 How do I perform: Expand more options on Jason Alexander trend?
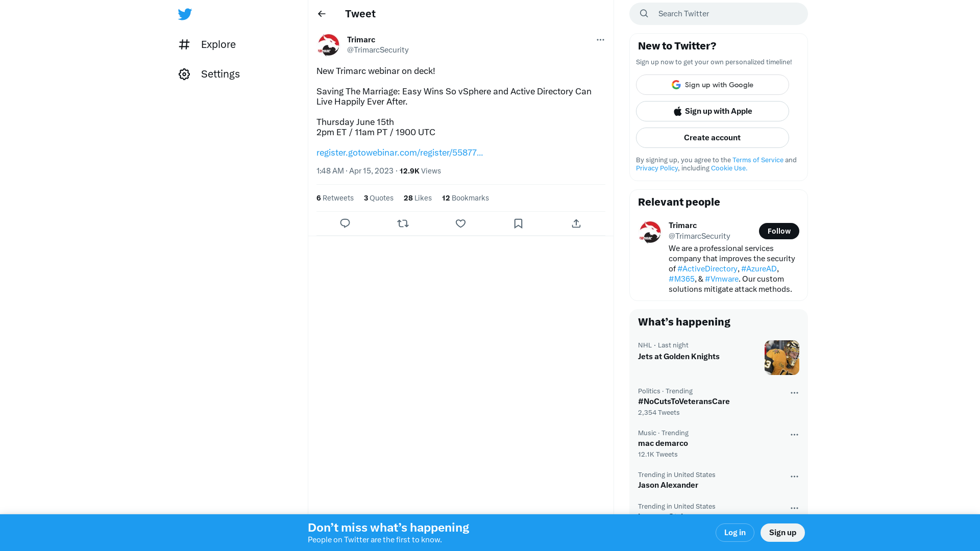(794, 477)
